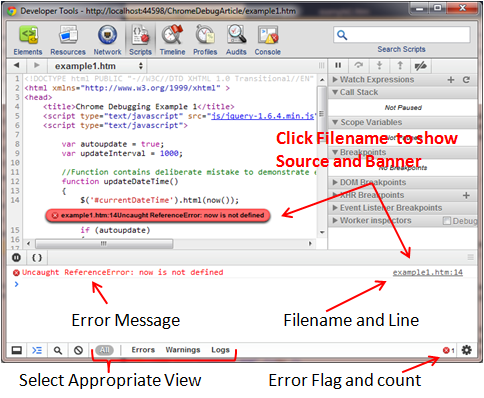The height and width of the screenshot is (398, 484).
Task: Click the Search Scripts input field
Action: coord(402,35)
